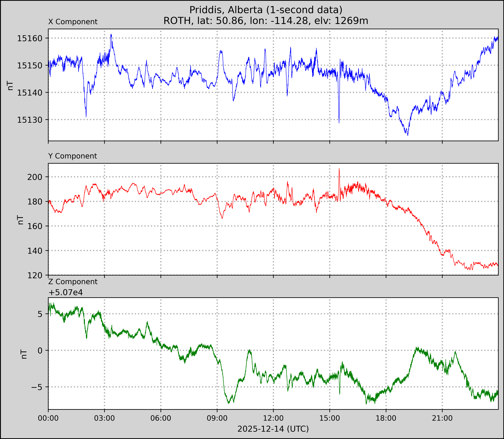The image size is (504, 439).
Task: Click the 09:00 time axis label
Action: [x=217, y=418]
